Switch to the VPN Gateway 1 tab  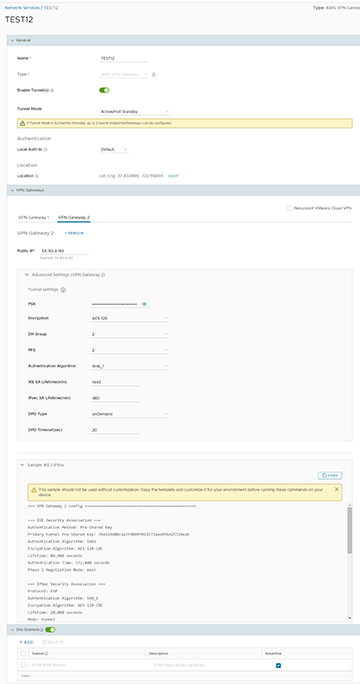tap(34, 217)
